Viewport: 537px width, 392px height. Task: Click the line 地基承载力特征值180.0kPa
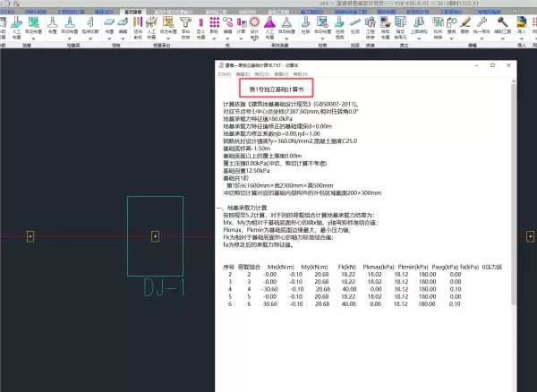[258, 119]
